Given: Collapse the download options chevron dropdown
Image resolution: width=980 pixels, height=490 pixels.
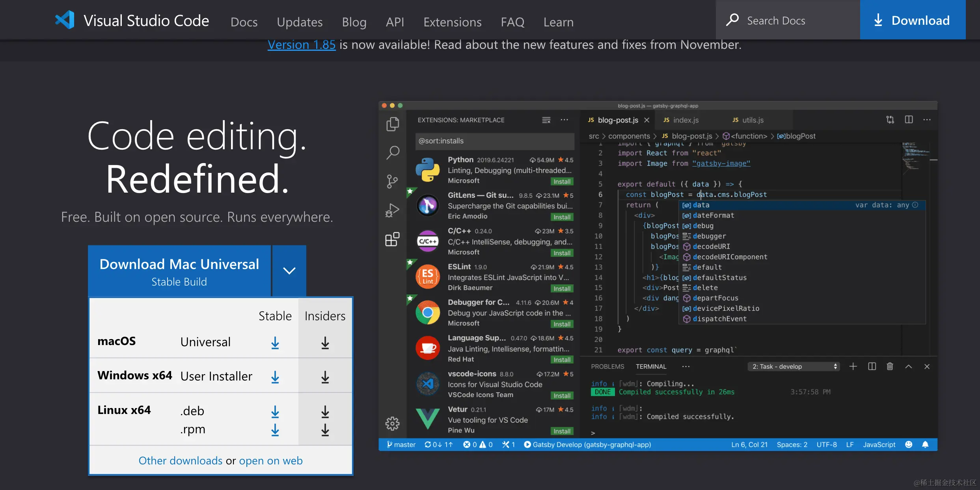Looking at the screenshot, I should pos(289,271).
